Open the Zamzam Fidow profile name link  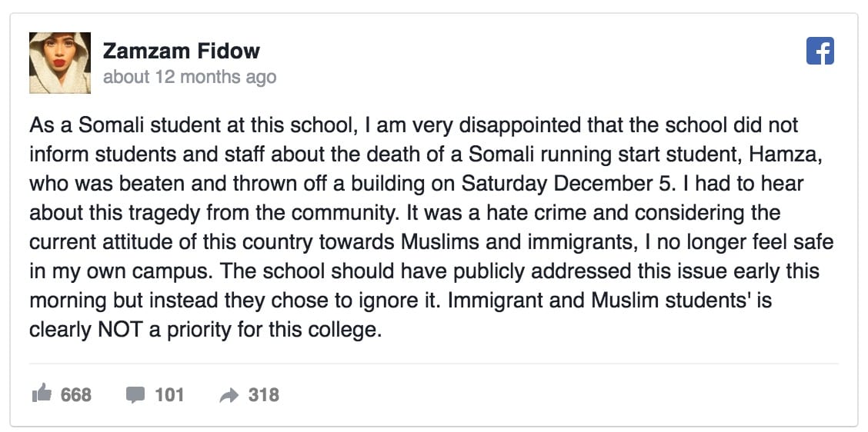coord(182,52)
